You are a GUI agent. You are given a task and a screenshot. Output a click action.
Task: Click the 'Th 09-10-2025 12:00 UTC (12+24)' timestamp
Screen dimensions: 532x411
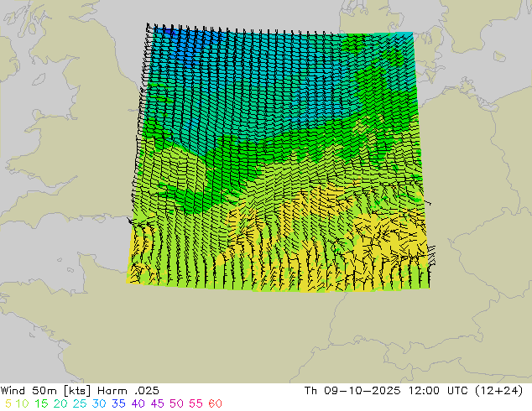tap(414, 391)
